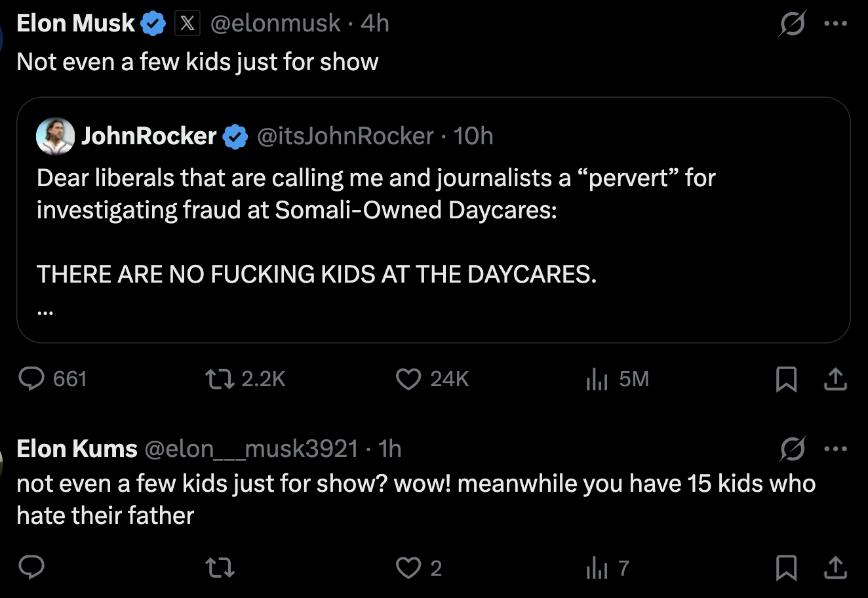Click JohnRocker's profile picture thumbnail
Viewport: 868px width, 598px height.
55,136
